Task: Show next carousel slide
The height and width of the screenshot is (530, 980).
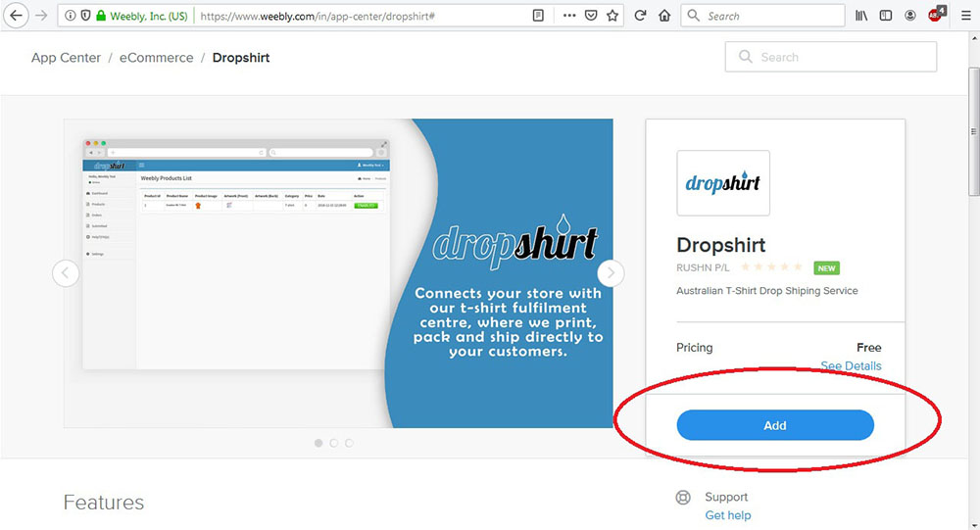Action: pos(611,273)
